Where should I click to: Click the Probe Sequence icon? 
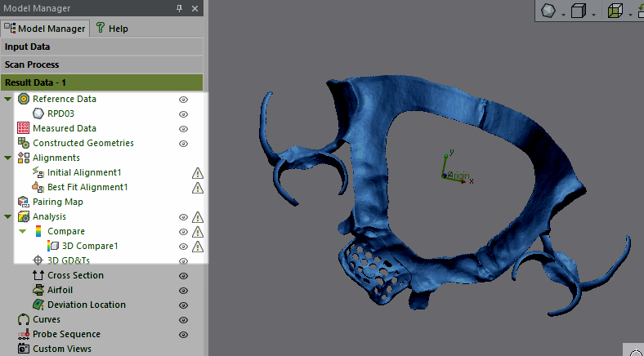point(24,334)
